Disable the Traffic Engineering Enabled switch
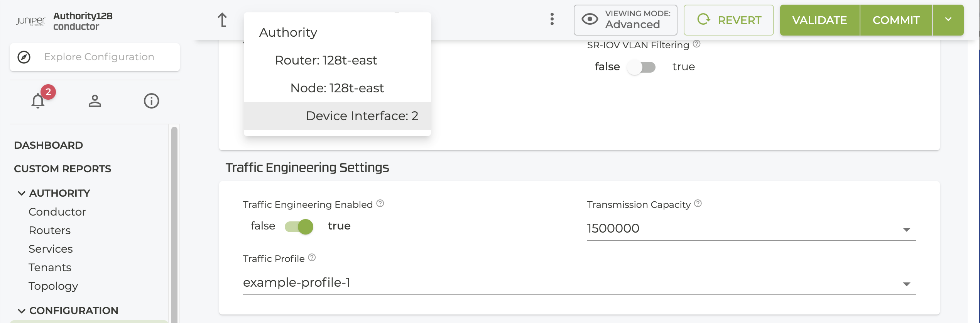 point(299,226)
